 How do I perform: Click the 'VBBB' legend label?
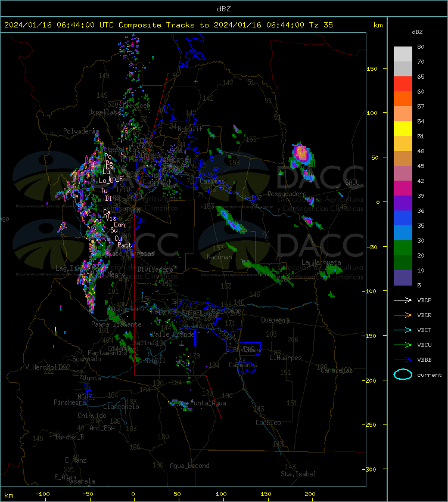coord(424,360)
